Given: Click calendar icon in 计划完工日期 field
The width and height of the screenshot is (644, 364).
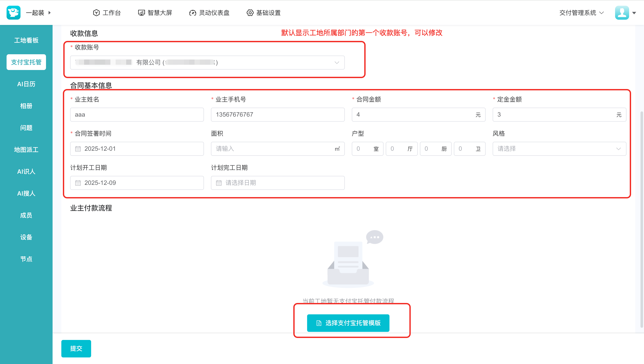Looking at the screenshot, I should pos(219,183).
